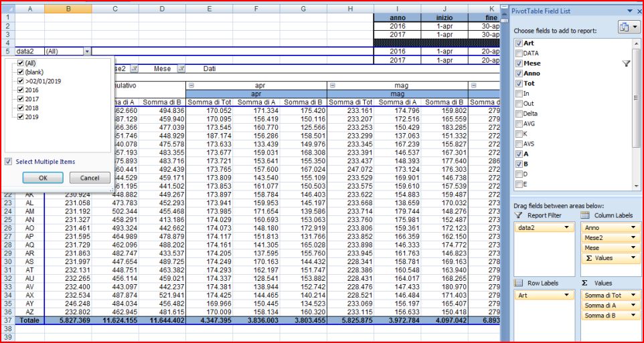Select the cell labeled AK
Image resolution: width=644 pixels, height=343 pixels.
(29, 194)
